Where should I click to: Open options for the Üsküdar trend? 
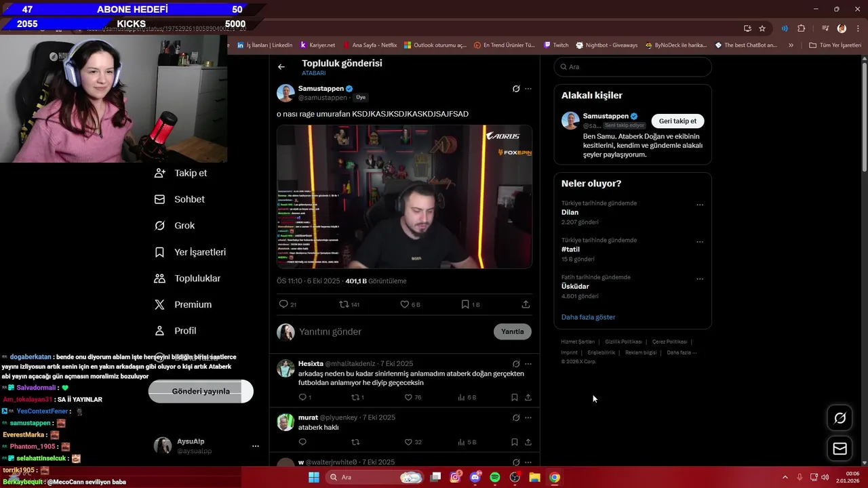[700, 279]
